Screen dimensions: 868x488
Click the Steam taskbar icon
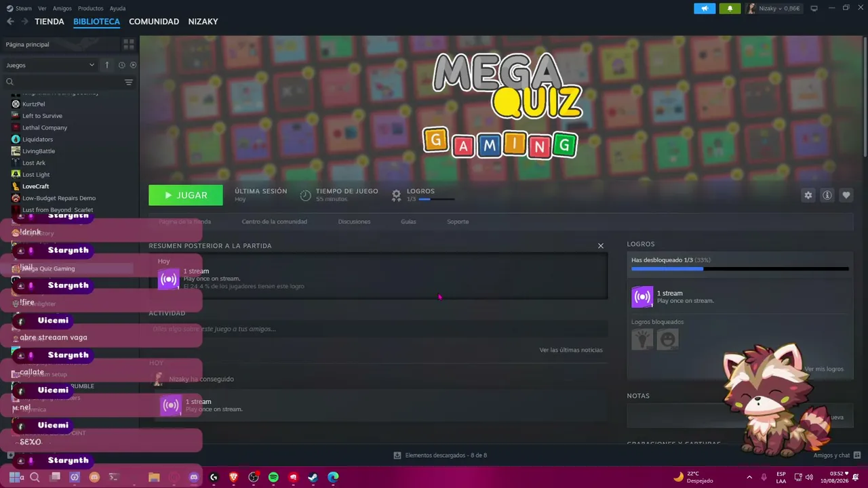click(x=313, y=477)
